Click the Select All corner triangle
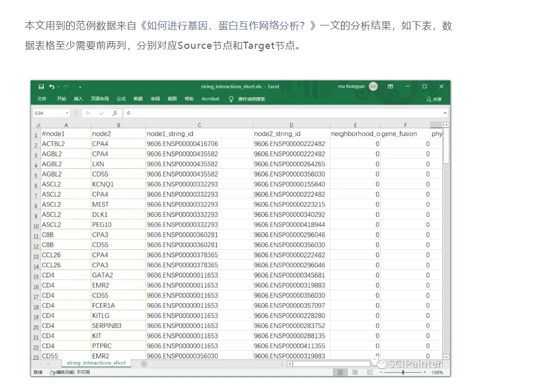This screenshot has width=542, height=392. 37,125
